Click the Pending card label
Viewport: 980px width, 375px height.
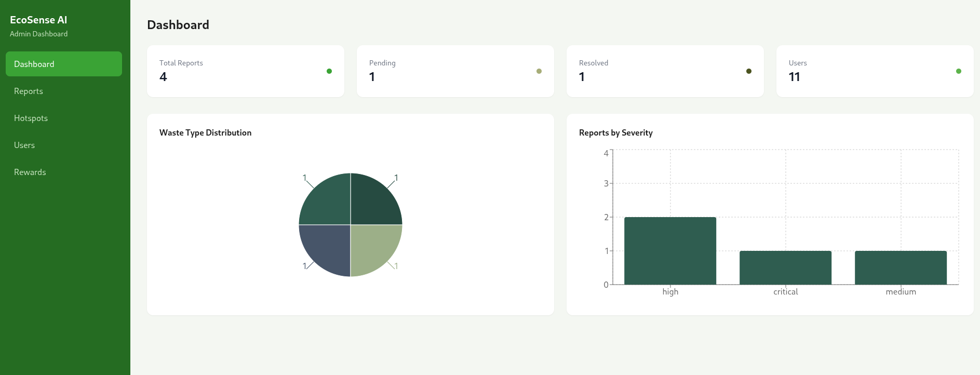coord(382,63)
